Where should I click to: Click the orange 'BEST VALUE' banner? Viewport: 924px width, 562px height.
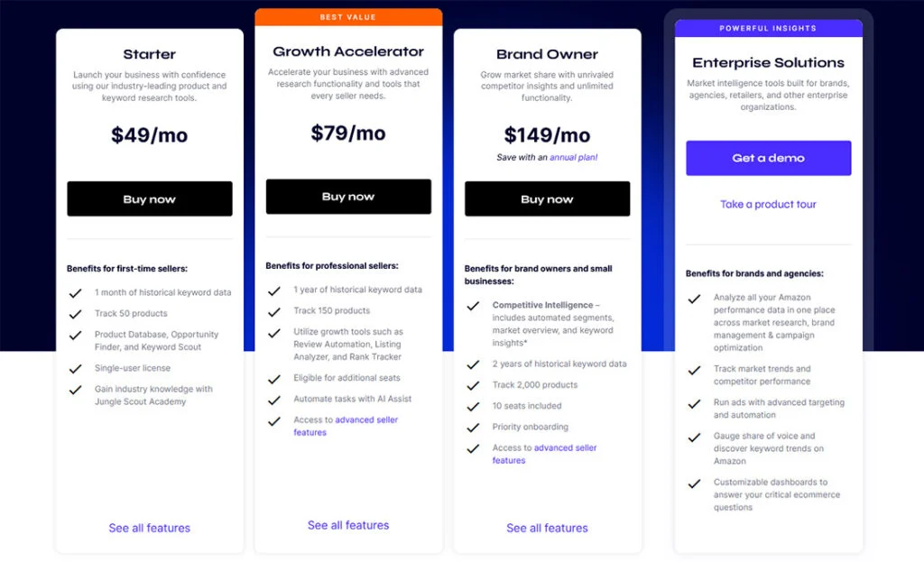click(x=348, y=16)
